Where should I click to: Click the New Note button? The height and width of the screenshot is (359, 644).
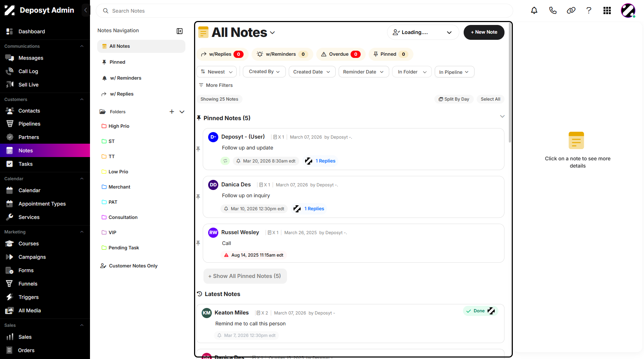[484, 32]
